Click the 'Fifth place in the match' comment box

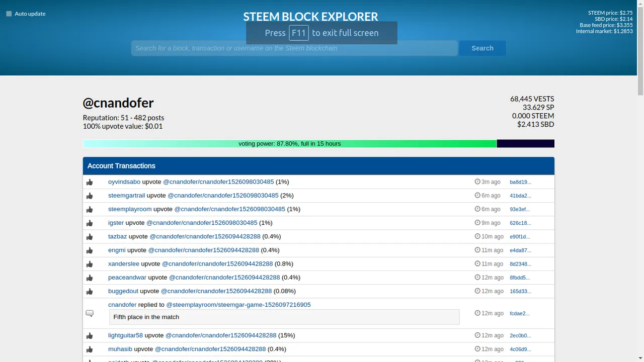pos(284,317)
